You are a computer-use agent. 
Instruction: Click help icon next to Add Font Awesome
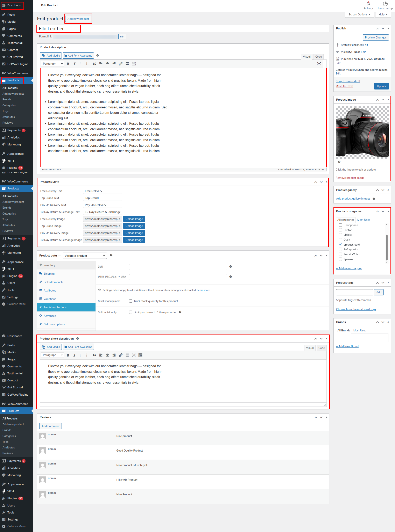pos(98,56)
